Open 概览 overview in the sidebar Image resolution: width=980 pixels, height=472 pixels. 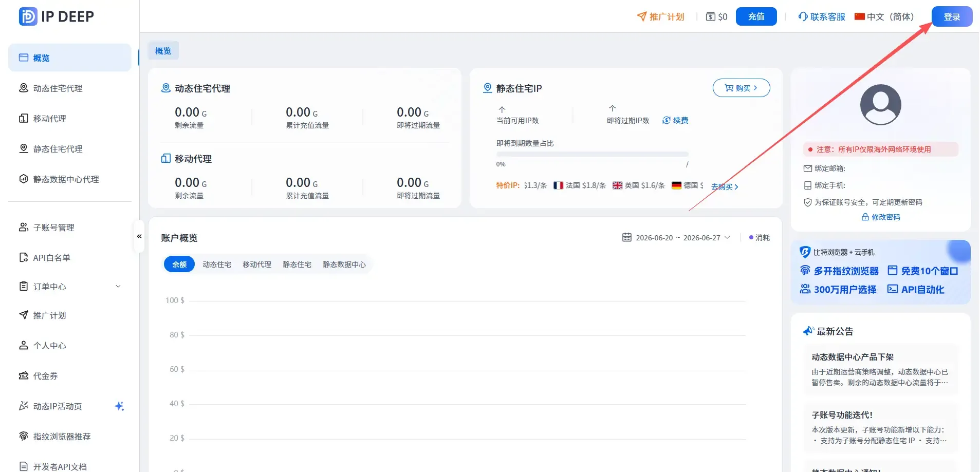70,58
